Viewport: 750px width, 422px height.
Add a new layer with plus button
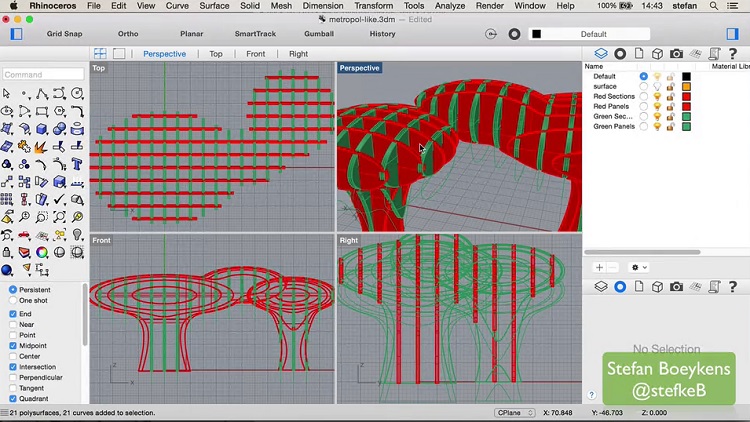coord(599,267)
